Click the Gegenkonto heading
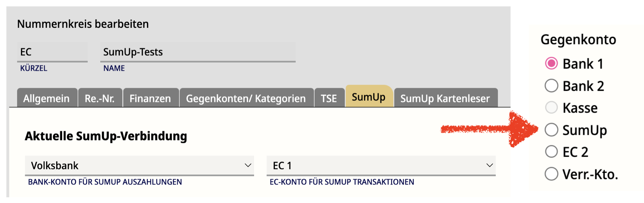The image size is (644, 203). pos(578,40)
